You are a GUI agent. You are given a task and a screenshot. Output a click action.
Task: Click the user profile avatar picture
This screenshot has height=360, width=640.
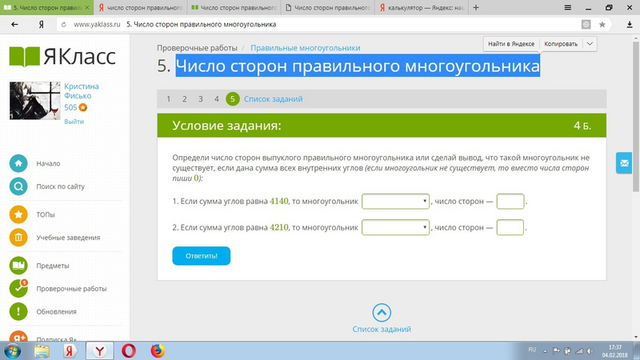(35, 100)
